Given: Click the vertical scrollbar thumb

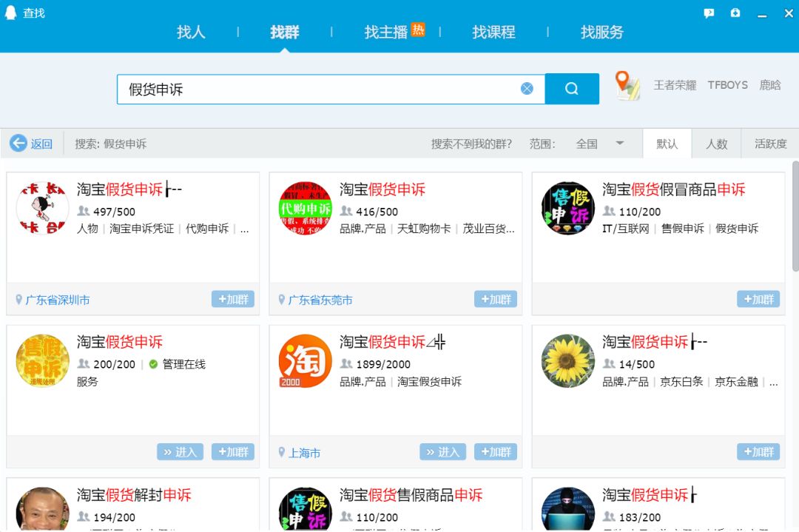Looking at the screenshot, I should point(795,217).
